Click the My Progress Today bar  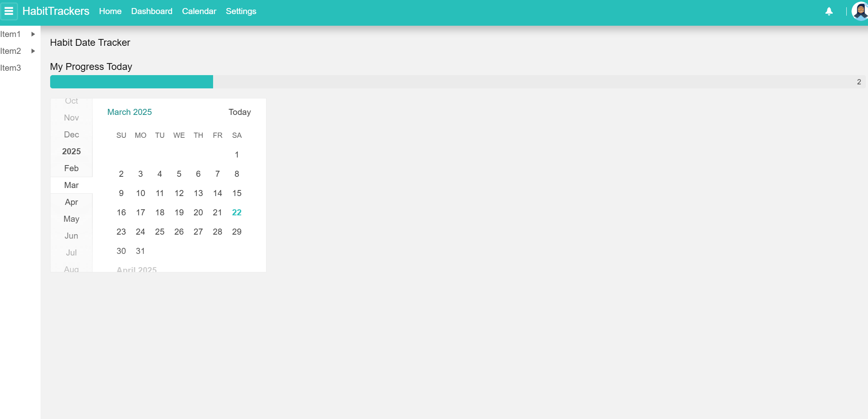point(458,82)
